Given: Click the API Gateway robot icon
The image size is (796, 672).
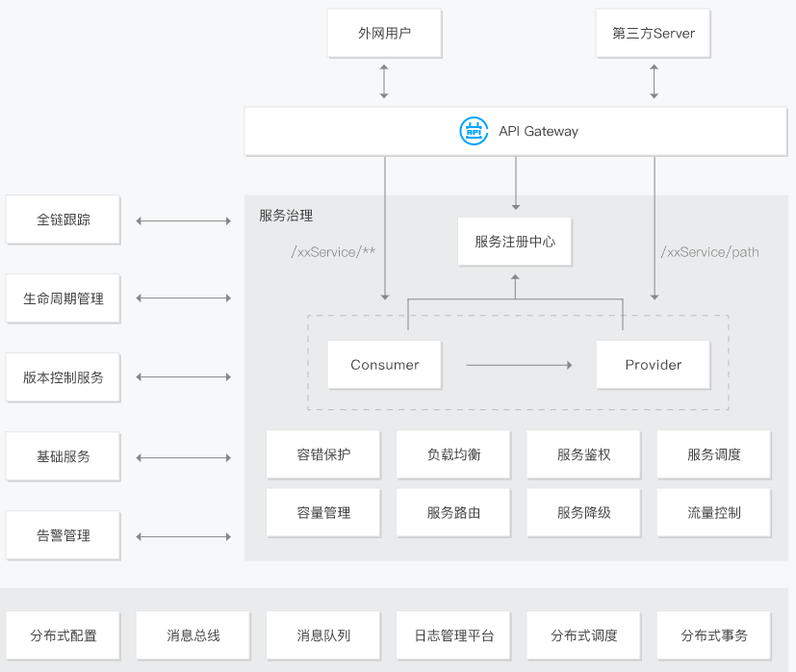Looking at the screenshot, I should click(474, 131).
